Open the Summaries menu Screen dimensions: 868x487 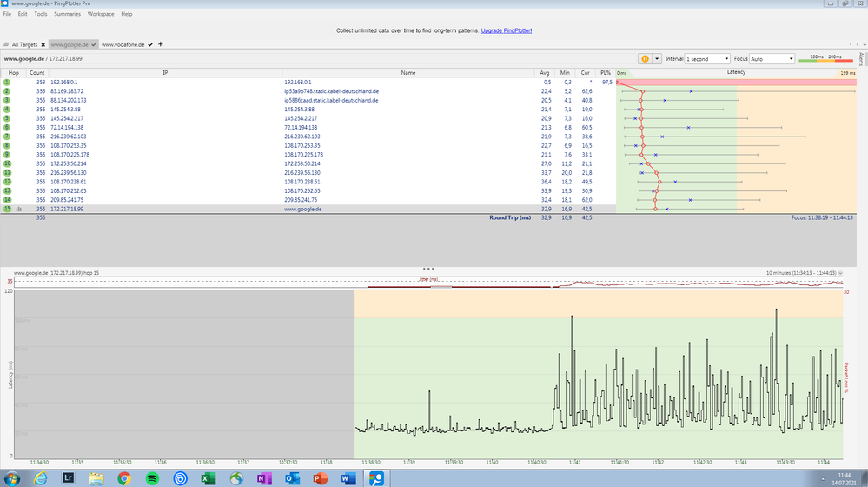(67, 14)
